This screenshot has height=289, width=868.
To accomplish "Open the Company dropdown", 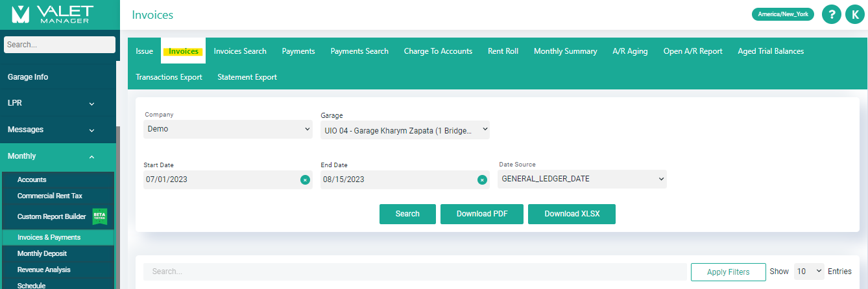I will tap(228, 129).
